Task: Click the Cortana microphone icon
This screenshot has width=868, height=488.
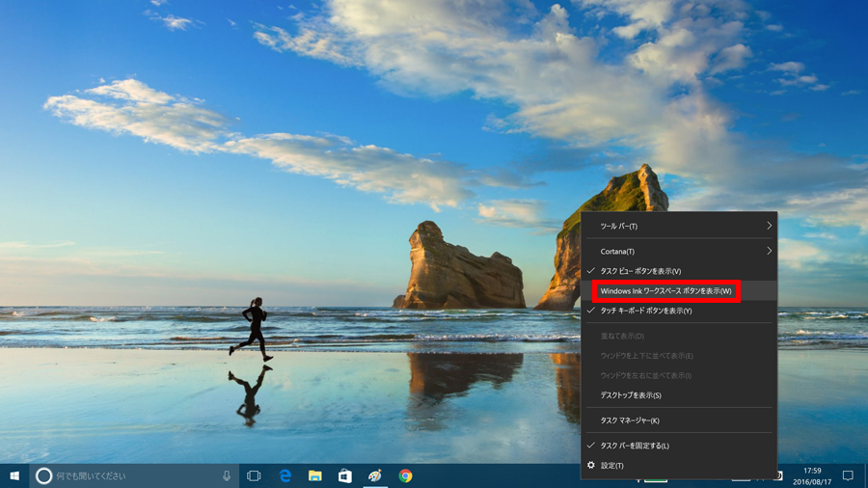Action: click(227, 475)
